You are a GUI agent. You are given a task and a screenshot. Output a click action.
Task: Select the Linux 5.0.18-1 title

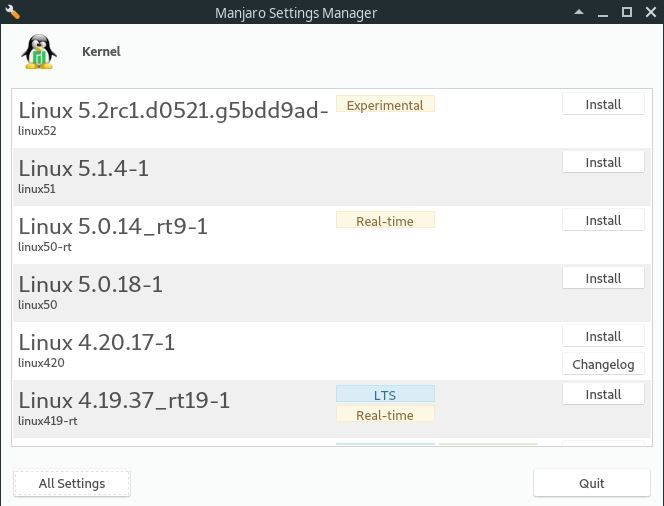(x=91, y=285)
